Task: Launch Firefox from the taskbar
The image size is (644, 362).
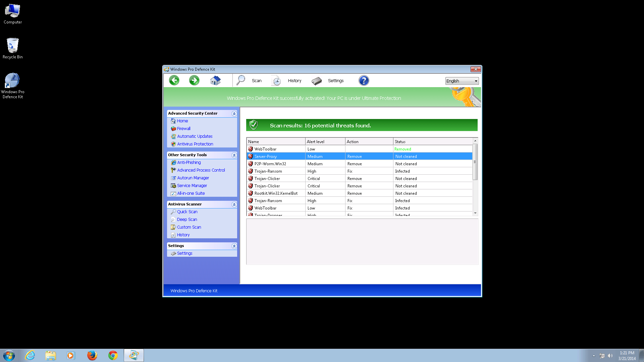Action: click(x=92, y=355)
